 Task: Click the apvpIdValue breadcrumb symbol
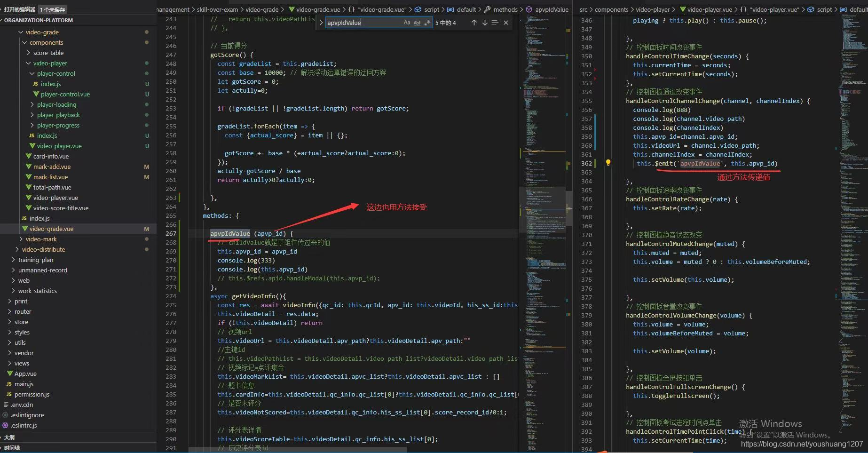point(552,9)
